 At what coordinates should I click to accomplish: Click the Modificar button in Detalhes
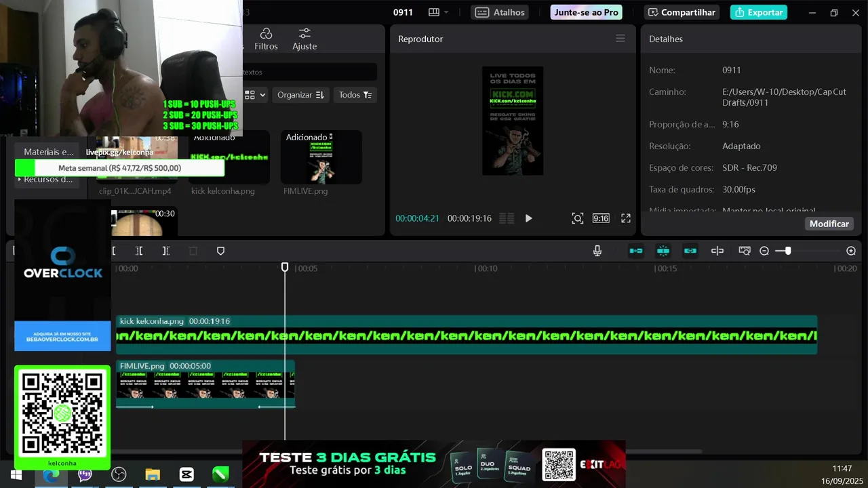[x=829, y=224]
